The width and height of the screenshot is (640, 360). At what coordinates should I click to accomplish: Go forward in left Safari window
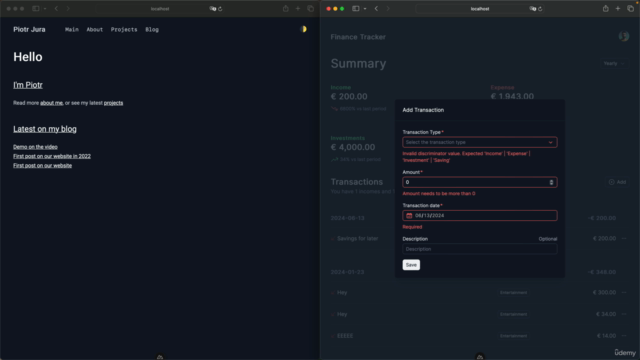(68, 9)
